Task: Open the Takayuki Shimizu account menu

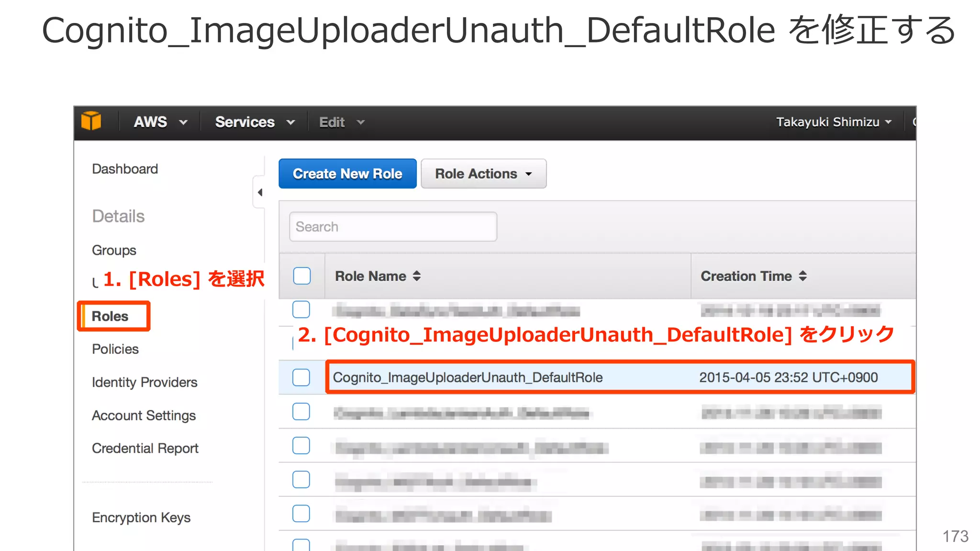Action: point(834,122)
